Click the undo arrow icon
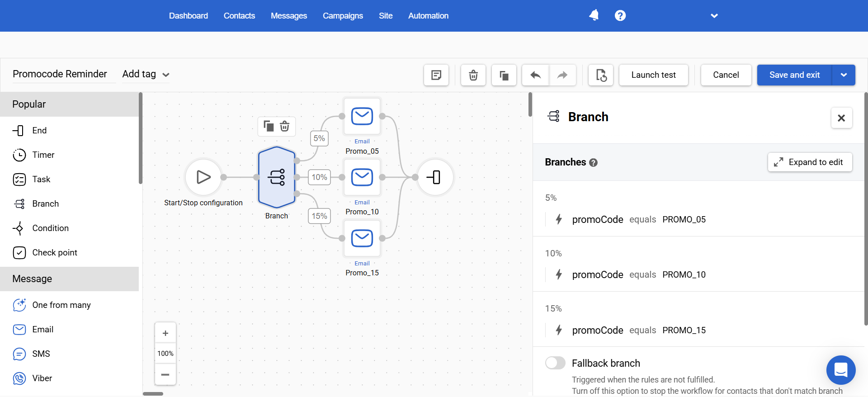This screenshot has width=868, height=397. click(536, 75)
